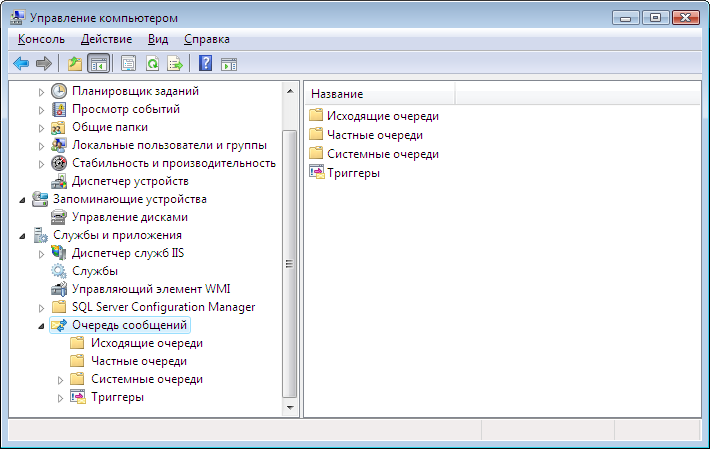Select Управление дисками in the tree
Image resolution: width=710 pixels, height=449 pixels.
[130, 217]
